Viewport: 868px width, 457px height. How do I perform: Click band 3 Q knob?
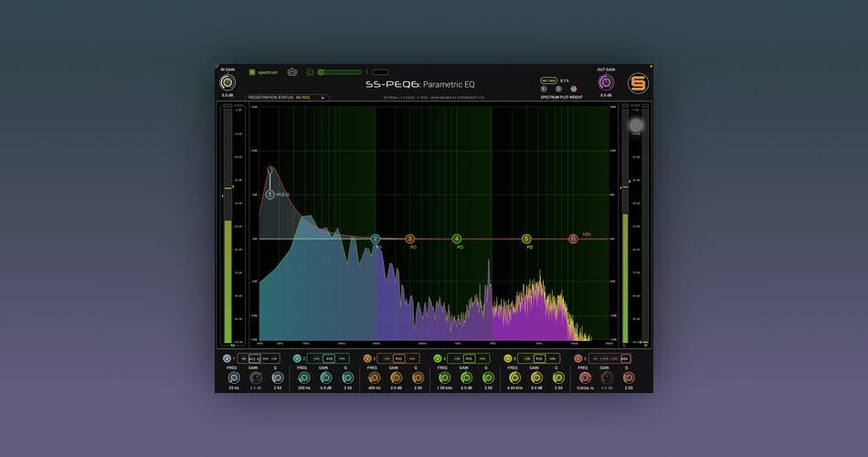click(418, 377)
